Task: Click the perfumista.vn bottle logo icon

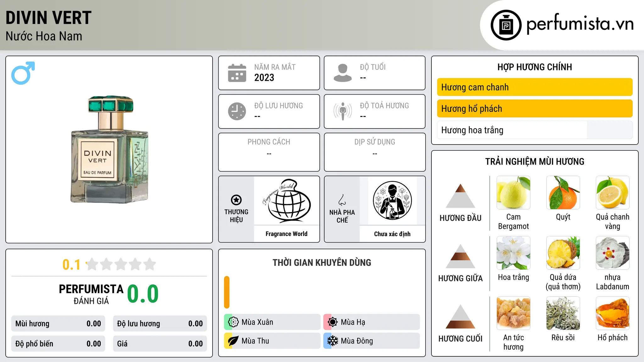Action: [506, 25]
